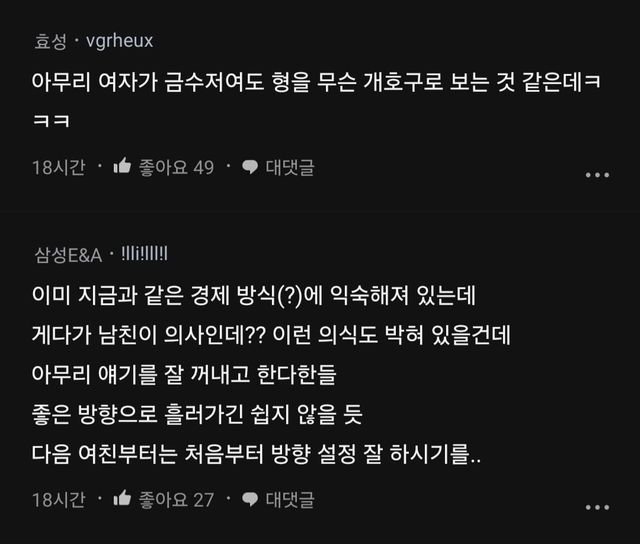Select the company name '효성'
This screenshot has width=640, height=544.
click(x=49, y=41)
